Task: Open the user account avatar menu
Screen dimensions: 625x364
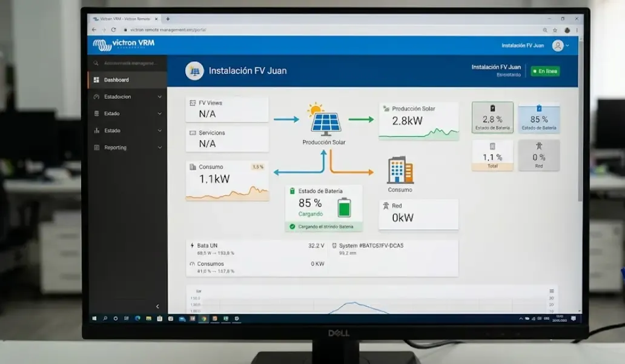Action: [558, 46]
